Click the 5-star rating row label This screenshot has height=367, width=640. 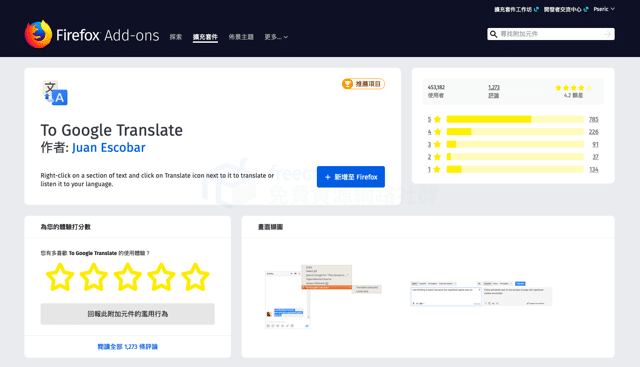[434, 119]
